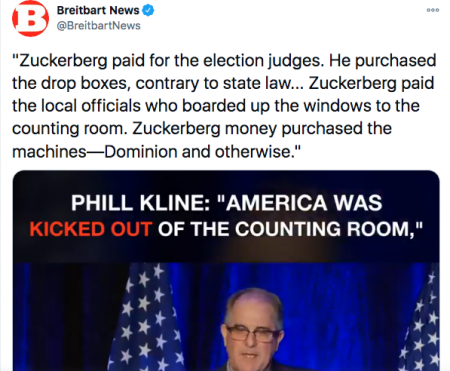The image size is (450, 371).
Task: Open the Breitbart News display name link
Action: coord(98,10)
